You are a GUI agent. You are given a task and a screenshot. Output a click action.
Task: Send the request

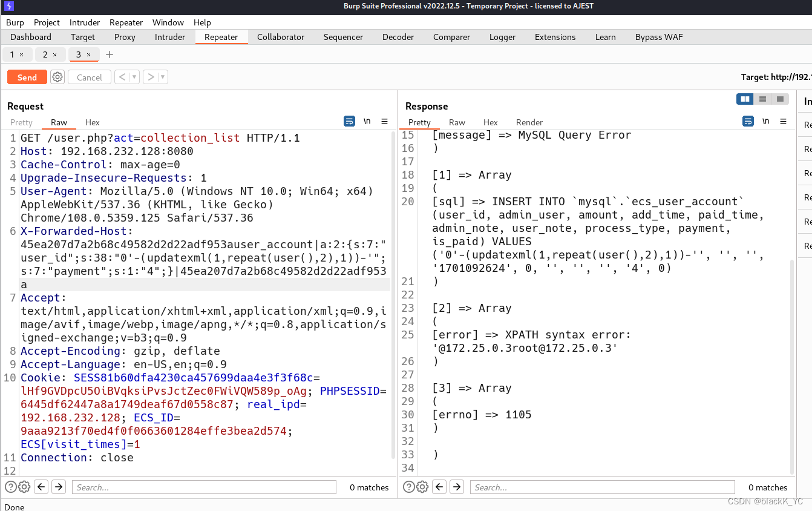(27, 77)
